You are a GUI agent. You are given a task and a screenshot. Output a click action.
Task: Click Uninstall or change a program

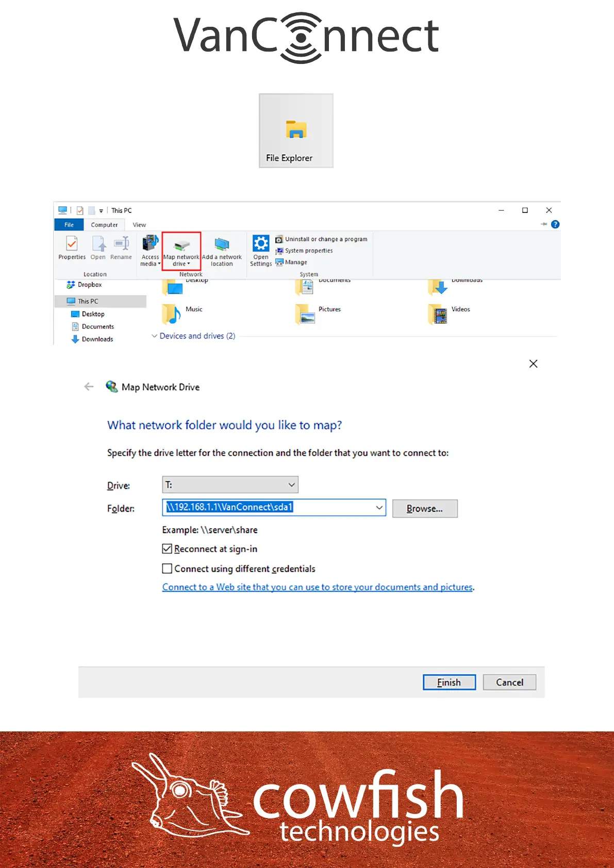[321, 239]
